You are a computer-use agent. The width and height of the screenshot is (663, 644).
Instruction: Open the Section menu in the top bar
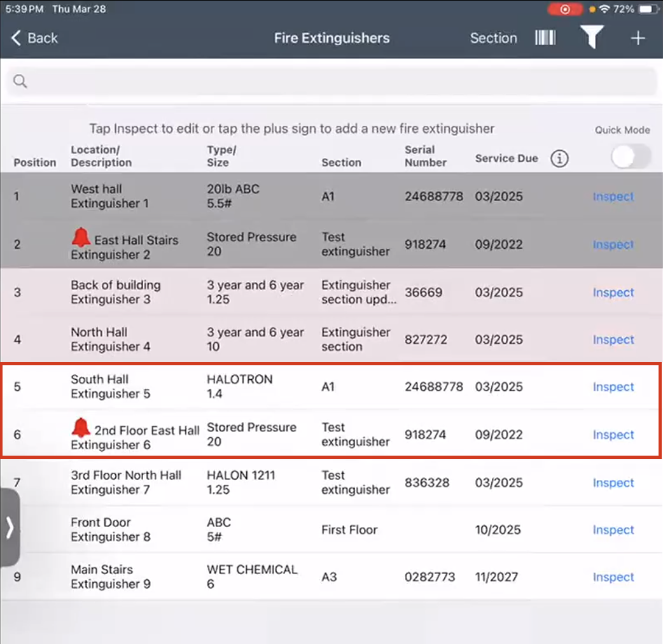click(x=494, y=38)
